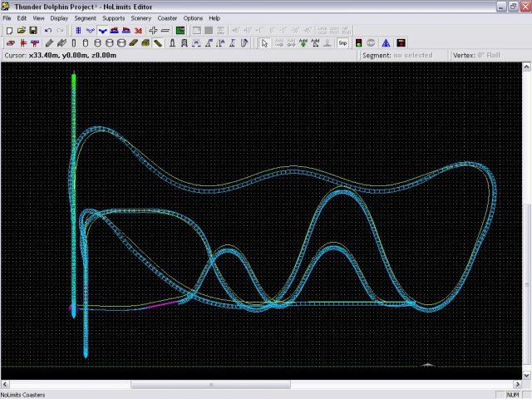Click the vertical scrollbar up arrow
This screenshot has width=532, height=399.
(x=526, y=66)
